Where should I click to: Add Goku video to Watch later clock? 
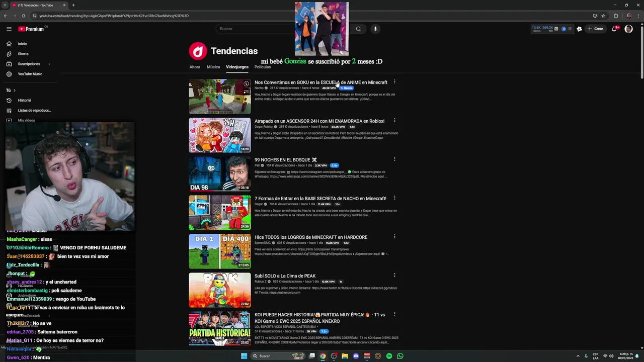246,84
